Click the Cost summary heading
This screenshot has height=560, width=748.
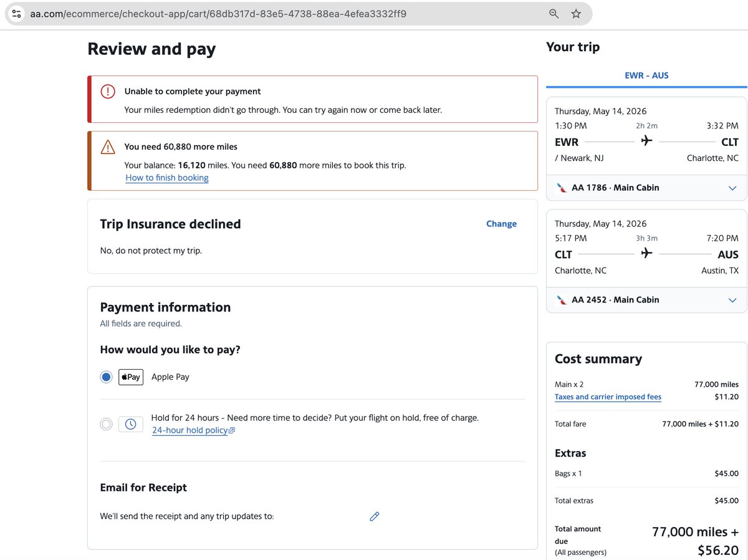pyautogui.click(x=598, y=359)
